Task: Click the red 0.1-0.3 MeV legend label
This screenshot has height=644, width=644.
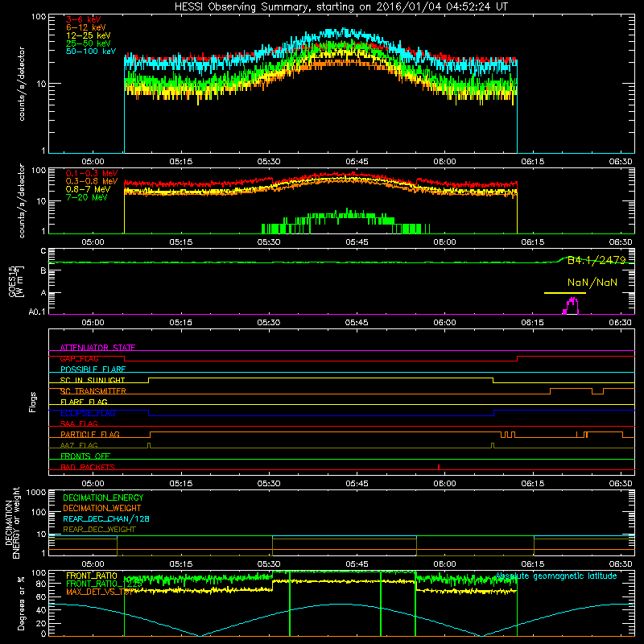Action: pyautogui.click(x=92, y=173)
